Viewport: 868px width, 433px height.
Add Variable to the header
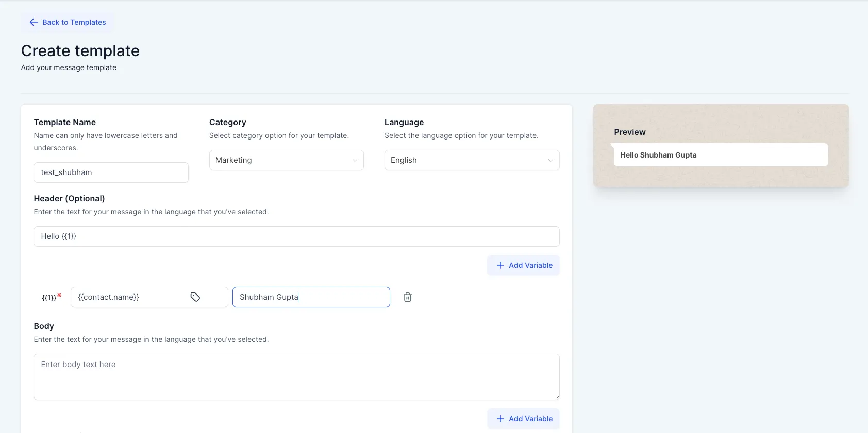[x=524, y=265]
